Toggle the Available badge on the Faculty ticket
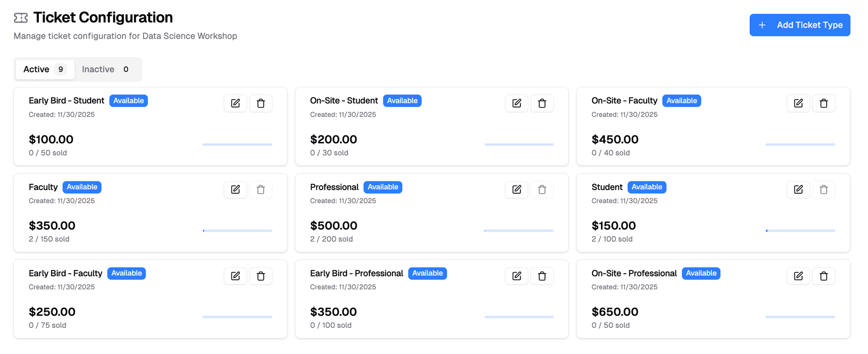The image size is (868, 354). click(x=82, y=187)
